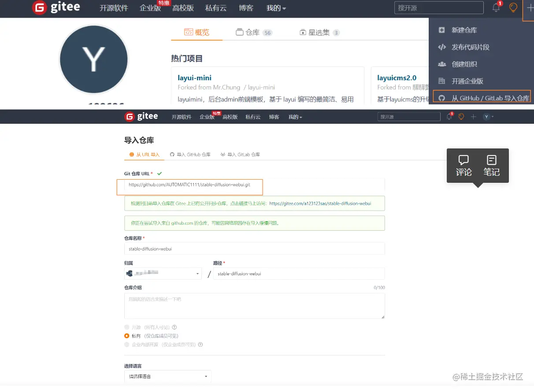Click the people icon beside 创建组织
Screen dimensions: 534x392
(442, 64)
